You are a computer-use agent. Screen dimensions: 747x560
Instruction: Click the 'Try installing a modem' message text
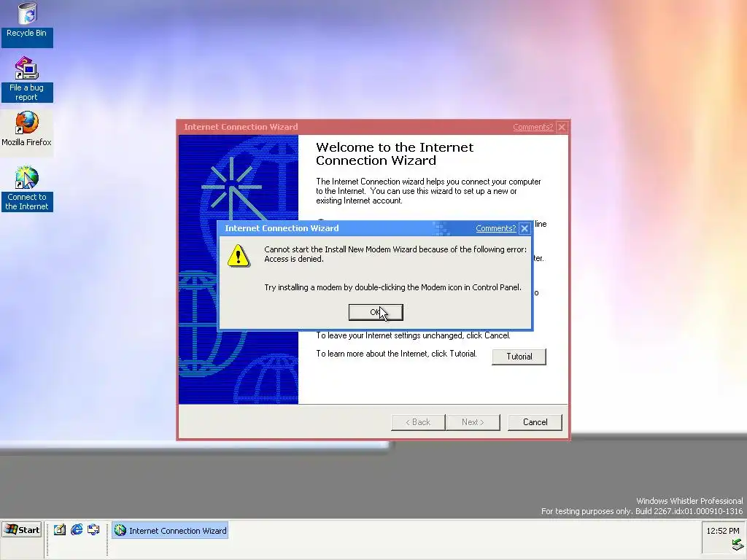(392, 287)
